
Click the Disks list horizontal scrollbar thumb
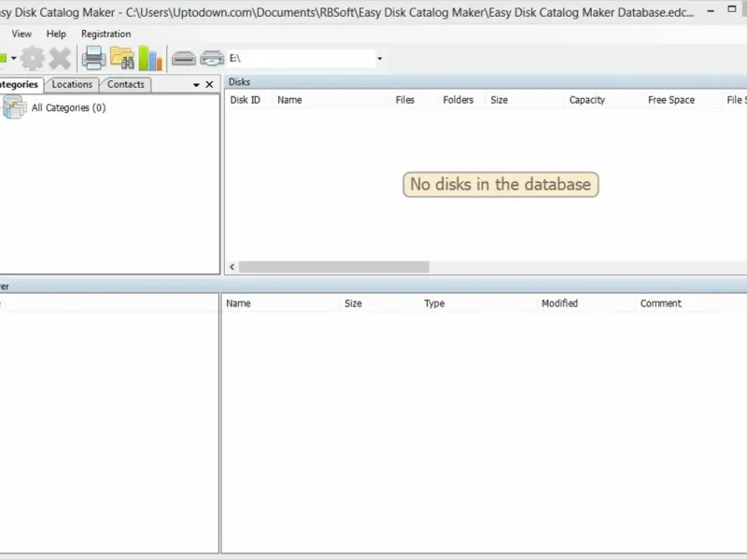pos(334,267)
